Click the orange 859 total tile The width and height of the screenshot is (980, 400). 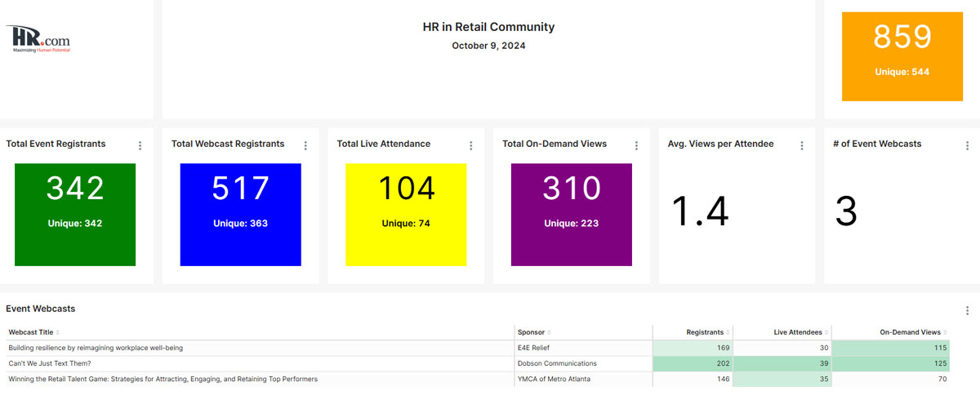point(902,56)
